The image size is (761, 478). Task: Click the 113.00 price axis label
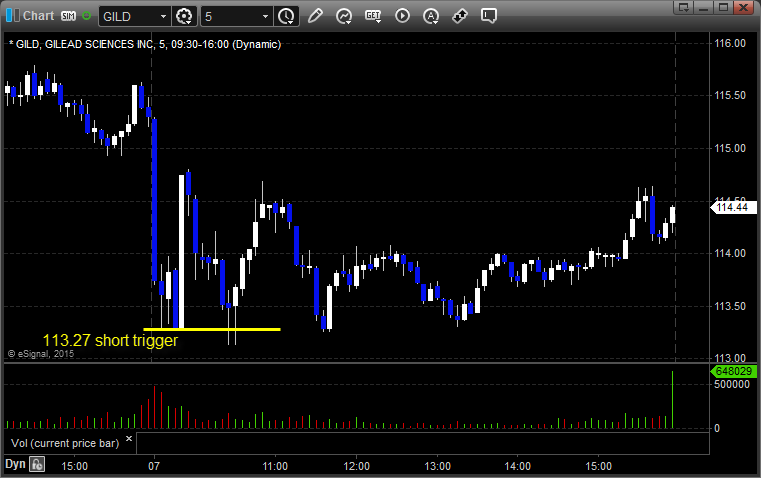click(x=730, y=358)
